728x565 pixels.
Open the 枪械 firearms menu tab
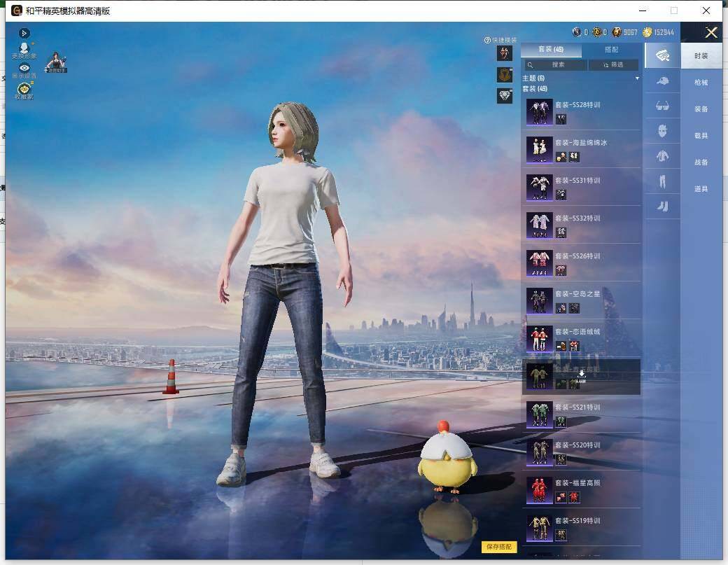point(701,83)
